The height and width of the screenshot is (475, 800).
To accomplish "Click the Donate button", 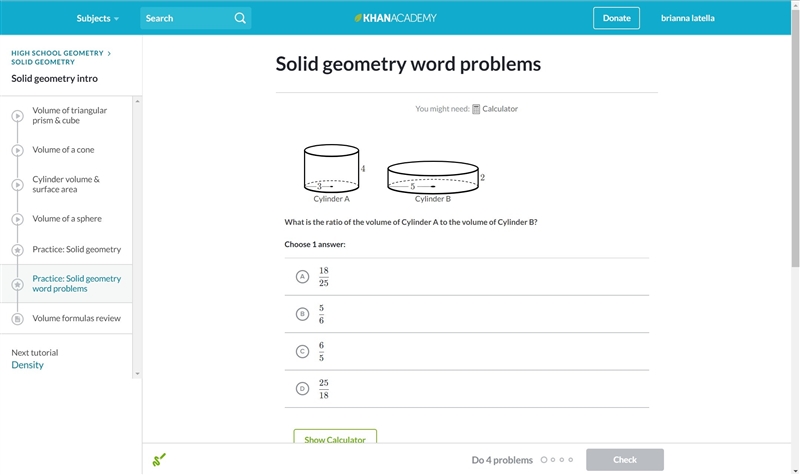I will coord(616,18).
